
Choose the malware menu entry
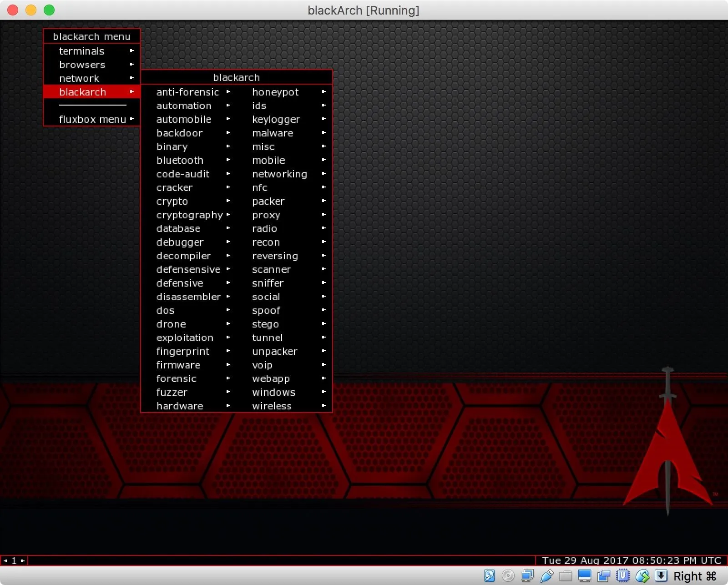pyautogui.click(x=284, y=133)
